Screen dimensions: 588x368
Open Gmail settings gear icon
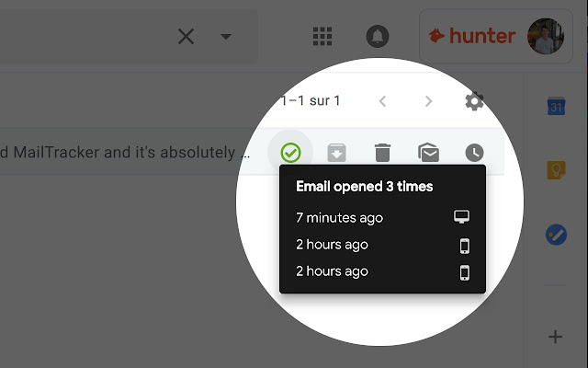pos(474,101)
